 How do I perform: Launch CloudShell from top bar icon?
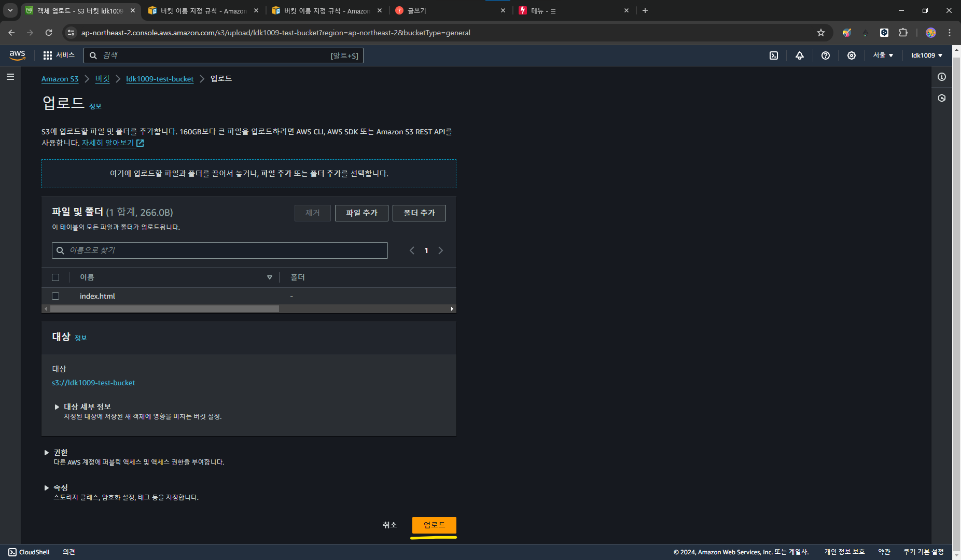tap(774, 55)
